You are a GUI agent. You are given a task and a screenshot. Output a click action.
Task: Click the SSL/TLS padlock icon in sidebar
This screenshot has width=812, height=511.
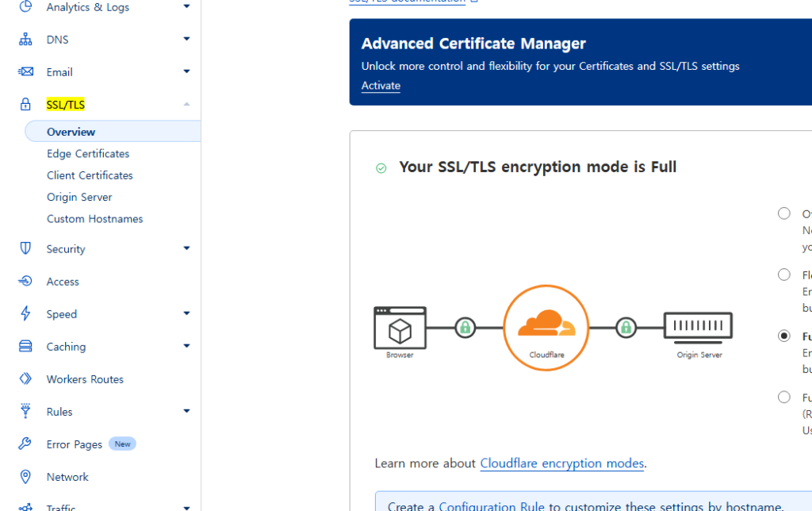point(25,104)
